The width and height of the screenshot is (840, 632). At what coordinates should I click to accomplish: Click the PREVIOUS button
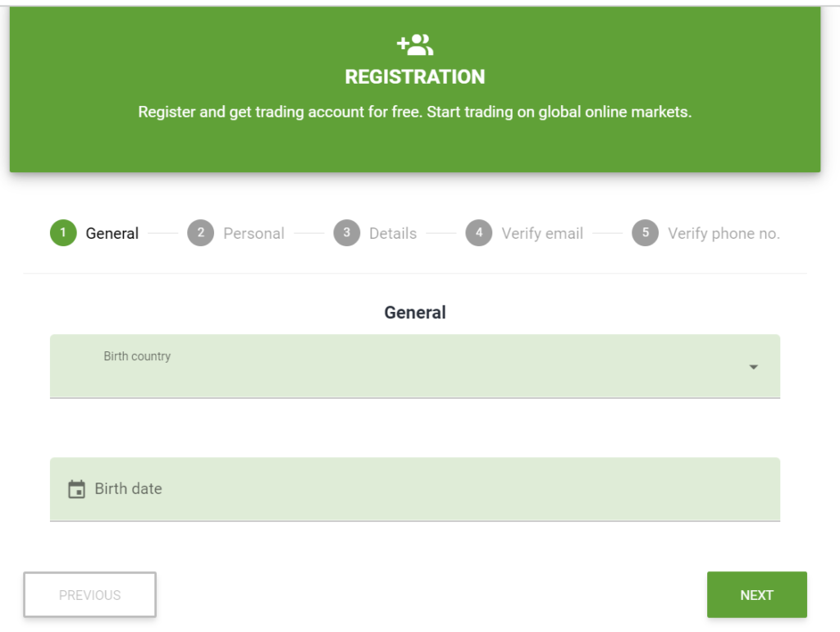pos(90,594)
